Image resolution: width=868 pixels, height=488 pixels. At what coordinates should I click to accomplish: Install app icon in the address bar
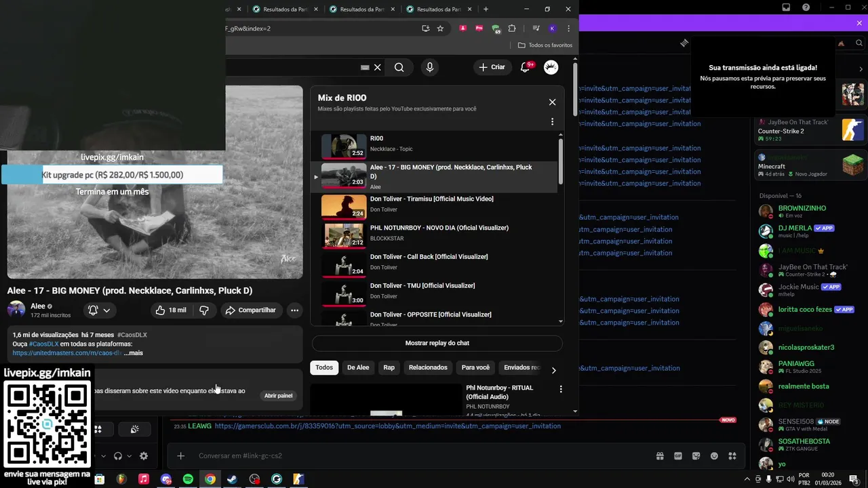pyautogui.click(x=425, y=28)
